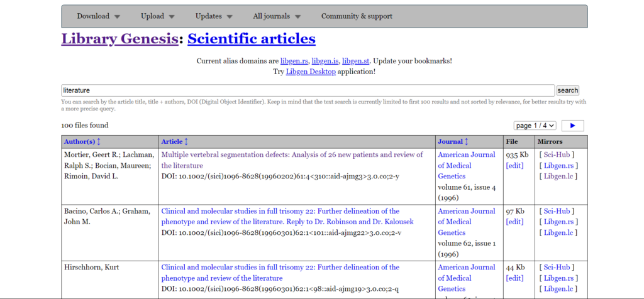Image resolution: width=644 pixels, height=299 pixels.
Task: Open journal link for Mortier row
Action: point(467,165)
